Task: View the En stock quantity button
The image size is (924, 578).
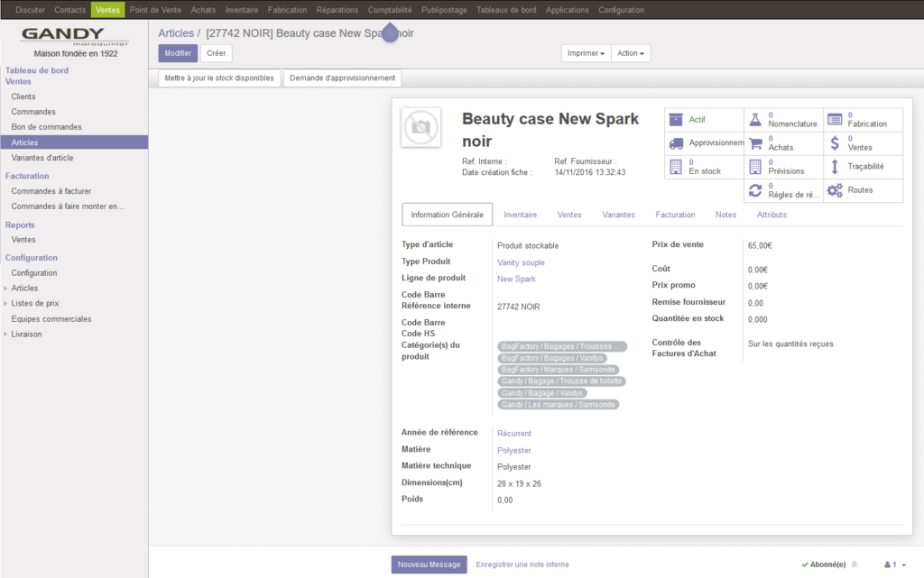Action: point(704,167)
